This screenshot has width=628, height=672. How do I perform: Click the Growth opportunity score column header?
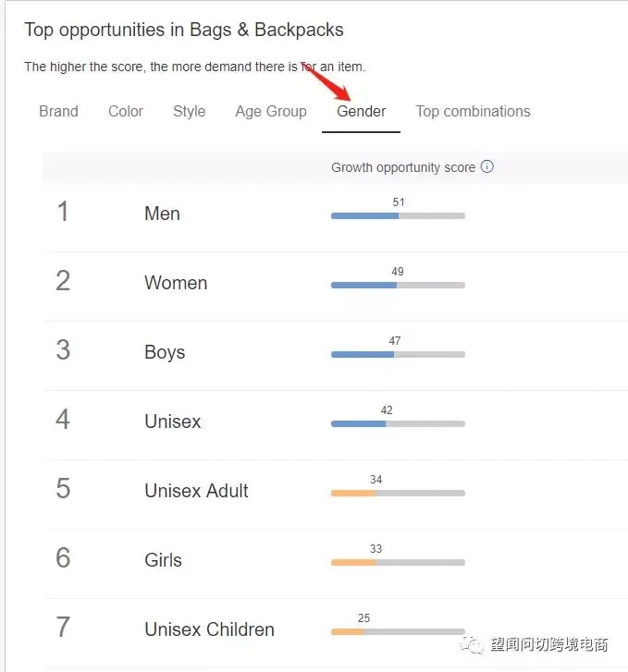click(403, 167)
